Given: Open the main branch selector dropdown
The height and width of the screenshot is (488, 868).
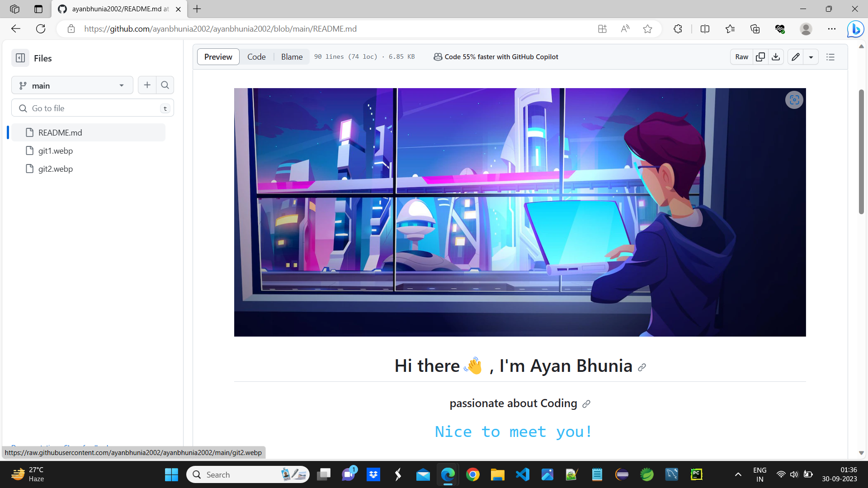Looking at the screenshot, I should (x=71, y=85).
